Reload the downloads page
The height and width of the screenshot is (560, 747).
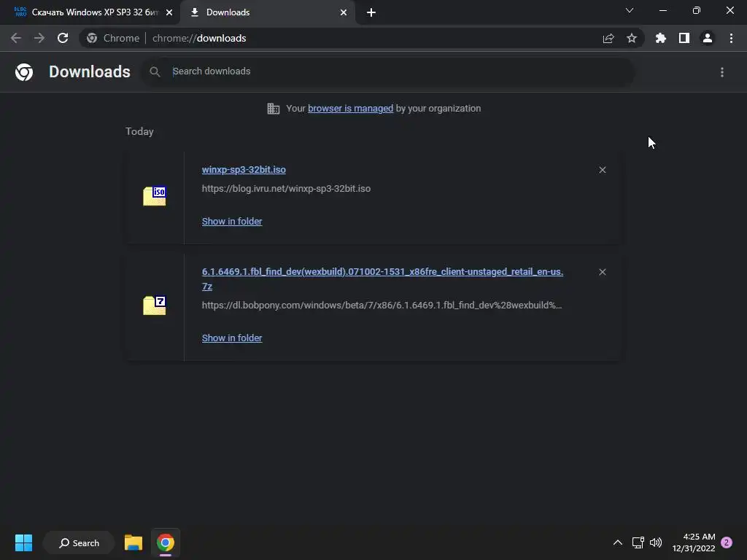click(63, 38)
